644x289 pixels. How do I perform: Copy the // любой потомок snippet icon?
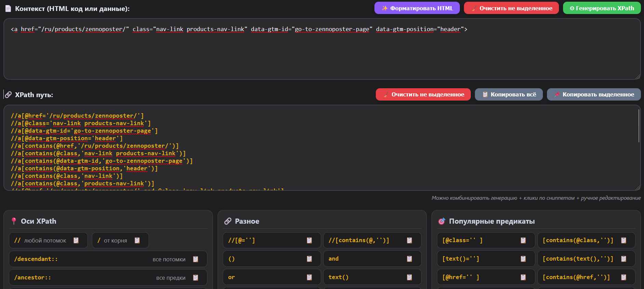(76, 240)
